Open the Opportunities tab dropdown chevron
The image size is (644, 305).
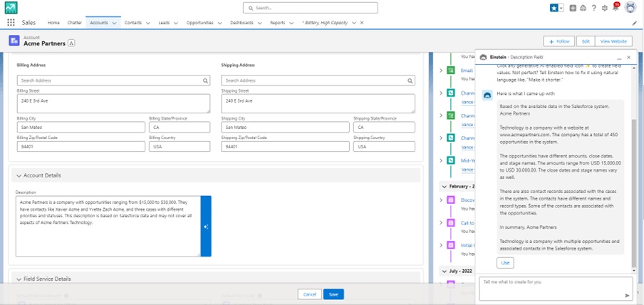(x=219, y=23)
